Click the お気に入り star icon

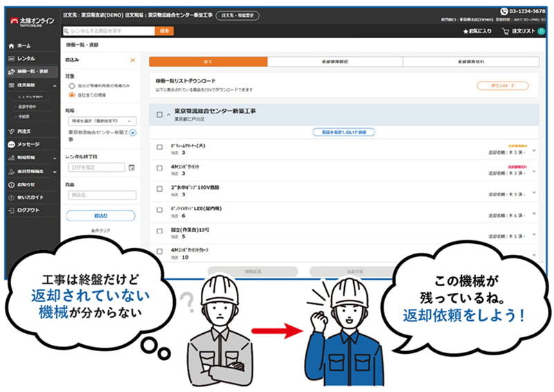tap(467, 31)
